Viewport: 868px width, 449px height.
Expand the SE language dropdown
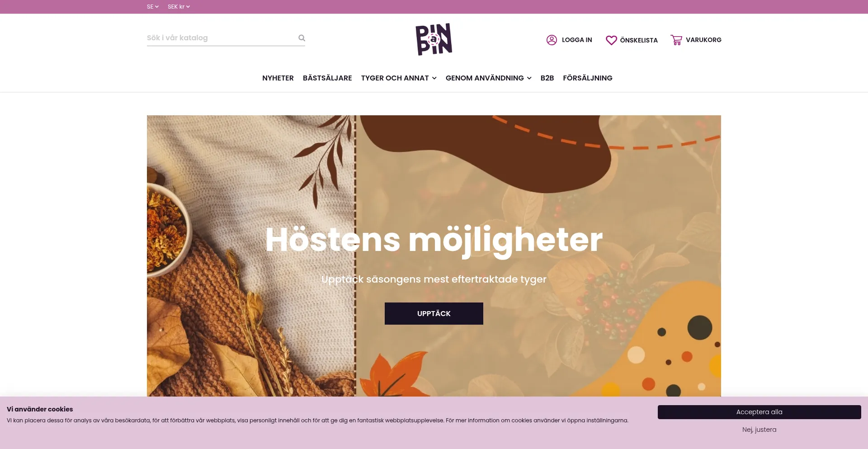(153, 7)
